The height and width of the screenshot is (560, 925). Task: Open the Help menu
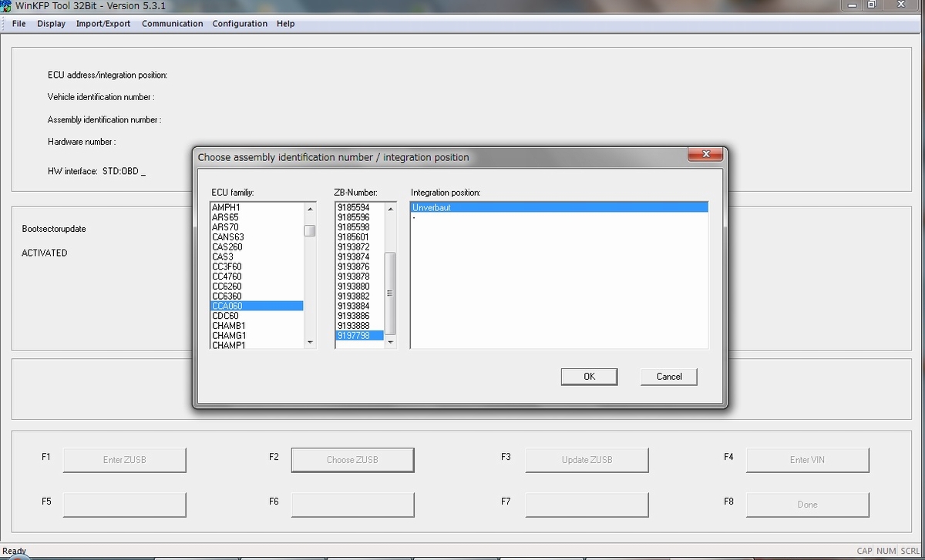pos(286,24)
